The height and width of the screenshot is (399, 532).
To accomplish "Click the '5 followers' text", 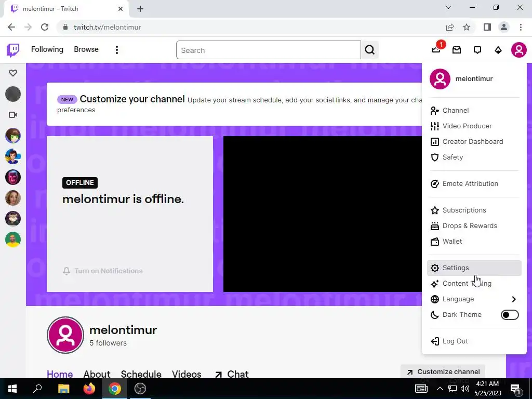I will tap(108, 343).
